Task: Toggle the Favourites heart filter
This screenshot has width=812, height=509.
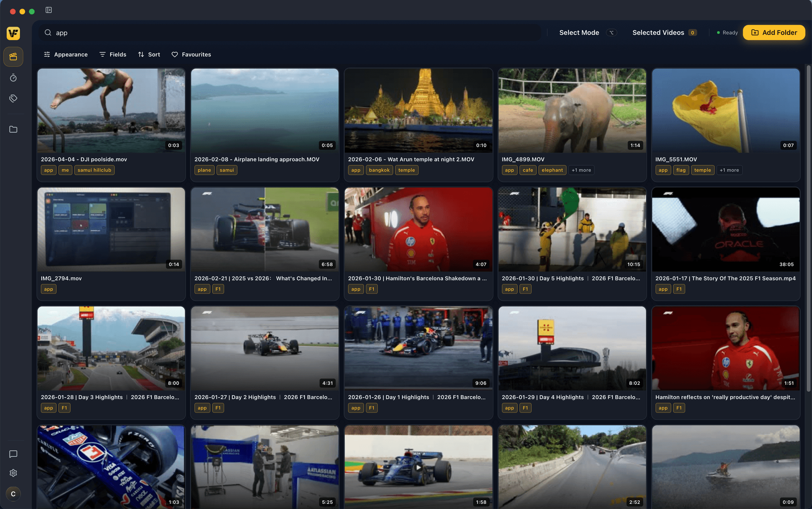Action: pos(191,54)
